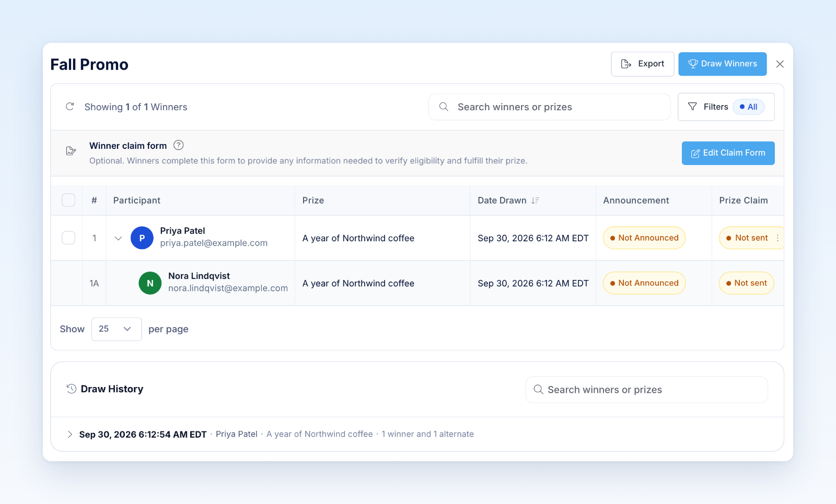Focus the Draw History search field
Viewport: 836px width, 504px height.
click(646, 390)
